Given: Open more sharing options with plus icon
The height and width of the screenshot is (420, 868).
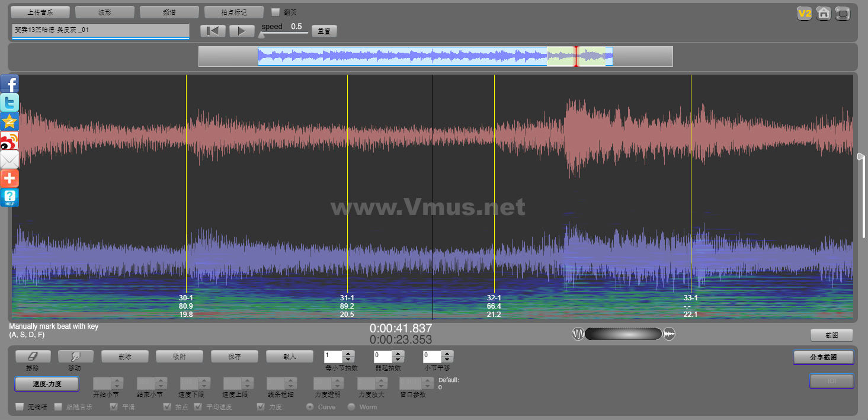Looking at the screenshot, I should (9, 178).
